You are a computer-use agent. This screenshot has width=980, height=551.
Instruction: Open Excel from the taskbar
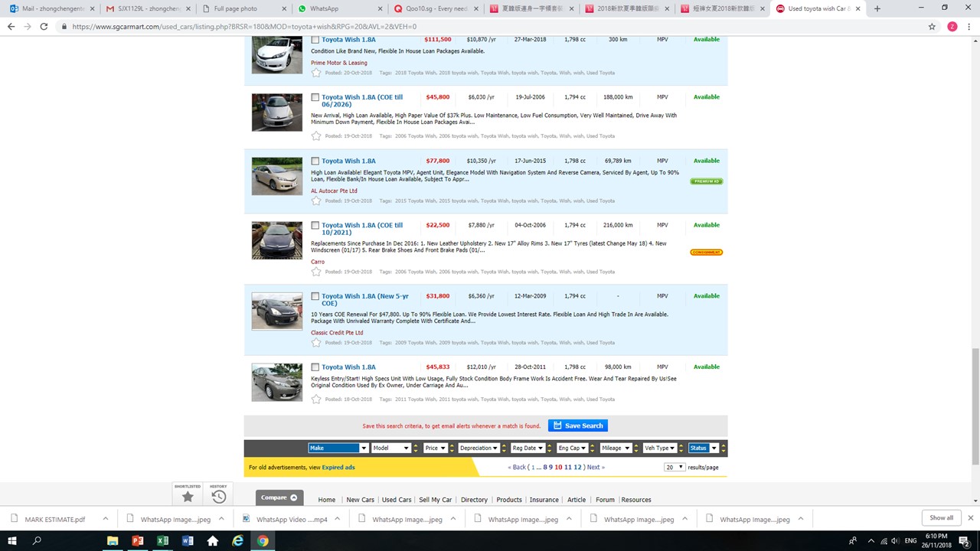click(162, 540)
